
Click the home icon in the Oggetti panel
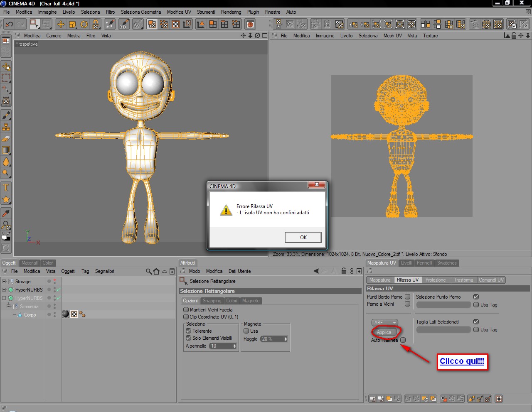tap(156, 271)
